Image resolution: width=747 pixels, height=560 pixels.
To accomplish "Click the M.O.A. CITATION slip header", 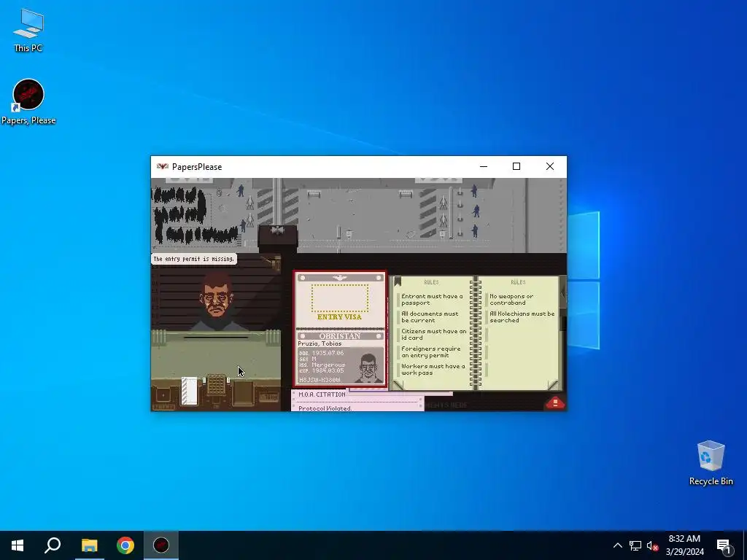I will tap(322, 394).
